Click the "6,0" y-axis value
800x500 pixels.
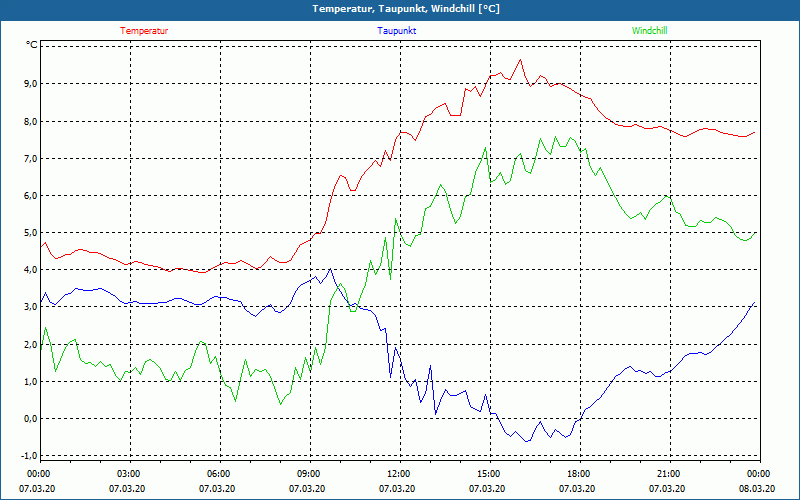pos(32,196)
